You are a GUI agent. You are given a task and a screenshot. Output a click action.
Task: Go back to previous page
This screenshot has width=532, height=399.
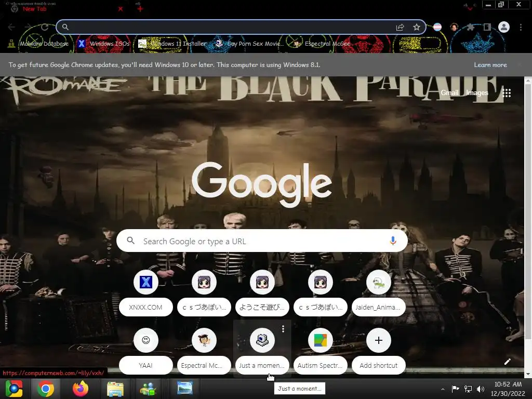point(11,27)
